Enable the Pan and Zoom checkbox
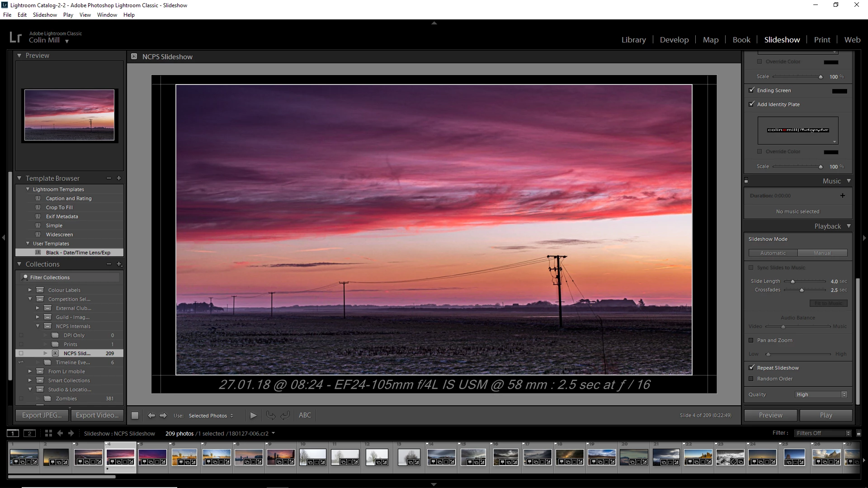This screenshot has width=868, height=488. tap(751, 340)
